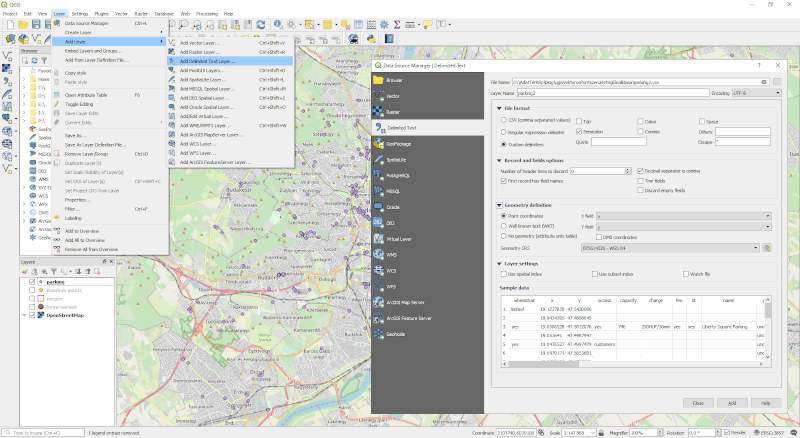
Task: Select DB2 in the source list
Action: [428, 223]
